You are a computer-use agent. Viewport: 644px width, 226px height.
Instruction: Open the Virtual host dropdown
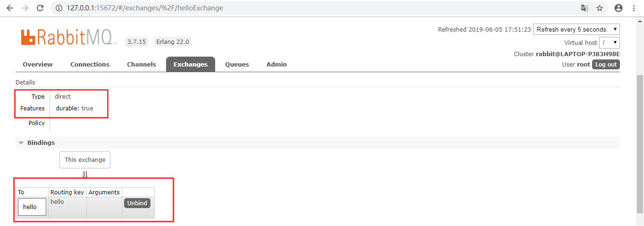click(x=610, y=42)
